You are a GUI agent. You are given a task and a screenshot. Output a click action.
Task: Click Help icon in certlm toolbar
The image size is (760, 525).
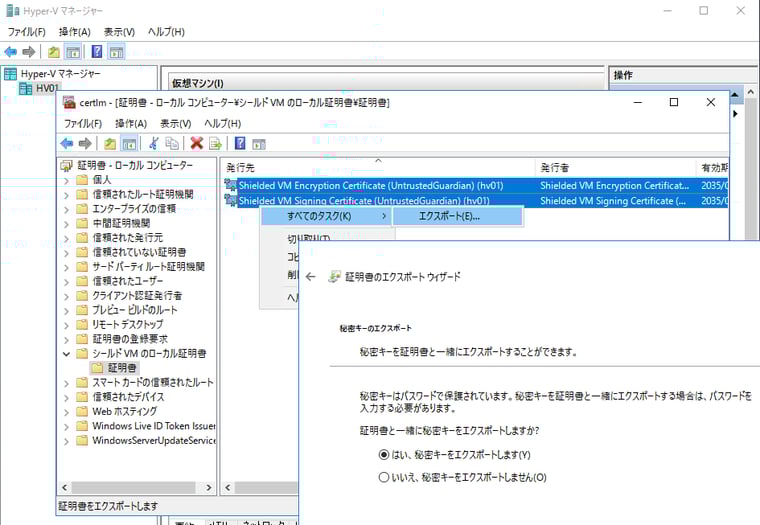coord(240,143)
